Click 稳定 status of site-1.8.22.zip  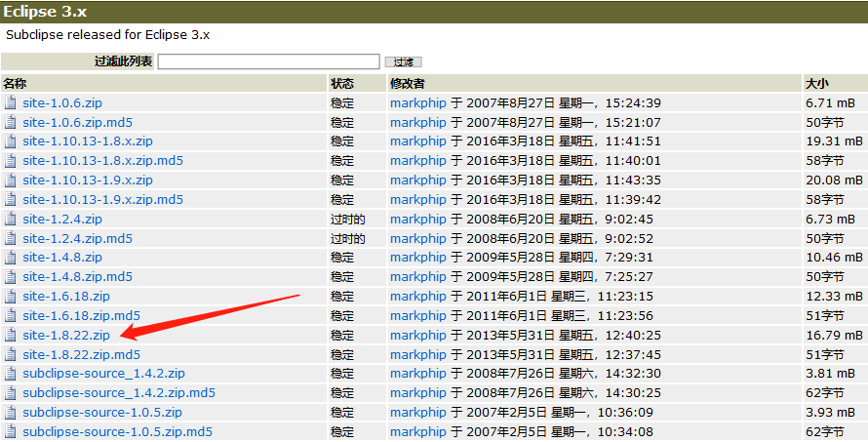pyautogui.click(x=342, y=335)
